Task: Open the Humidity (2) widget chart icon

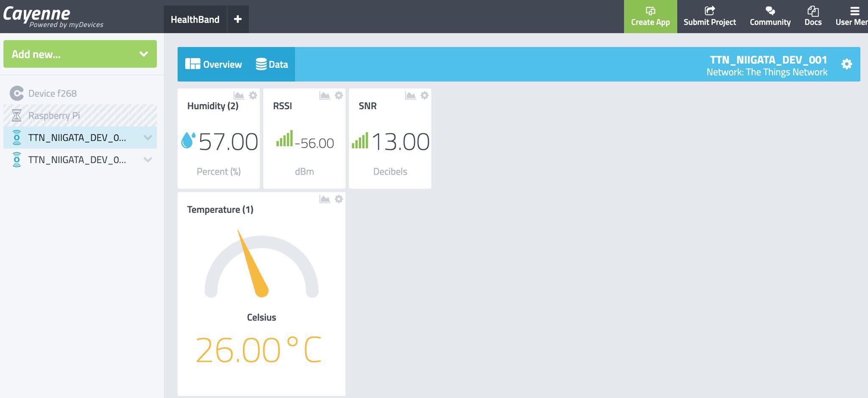Action: click(x=239, y=95)
